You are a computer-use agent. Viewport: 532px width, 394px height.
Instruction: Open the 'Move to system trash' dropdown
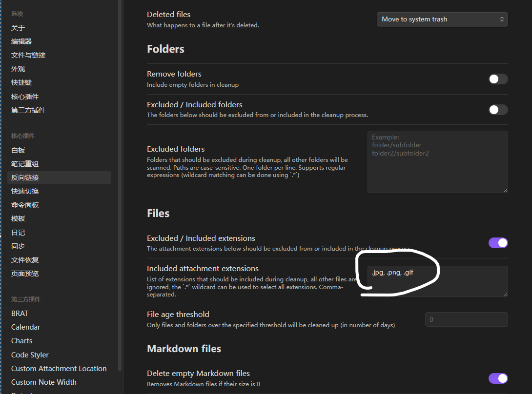(442, 19)
